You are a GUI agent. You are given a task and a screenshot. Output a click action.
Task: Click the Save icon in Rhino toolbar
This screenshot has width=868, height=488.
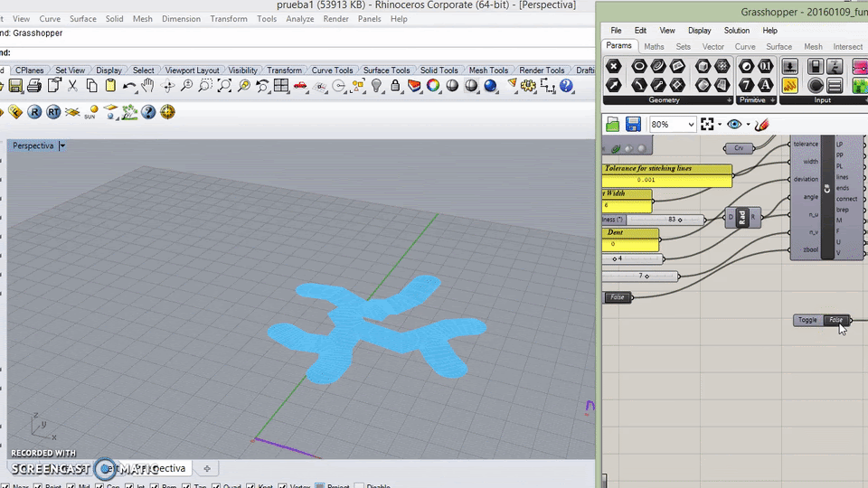tap(15, 86)
